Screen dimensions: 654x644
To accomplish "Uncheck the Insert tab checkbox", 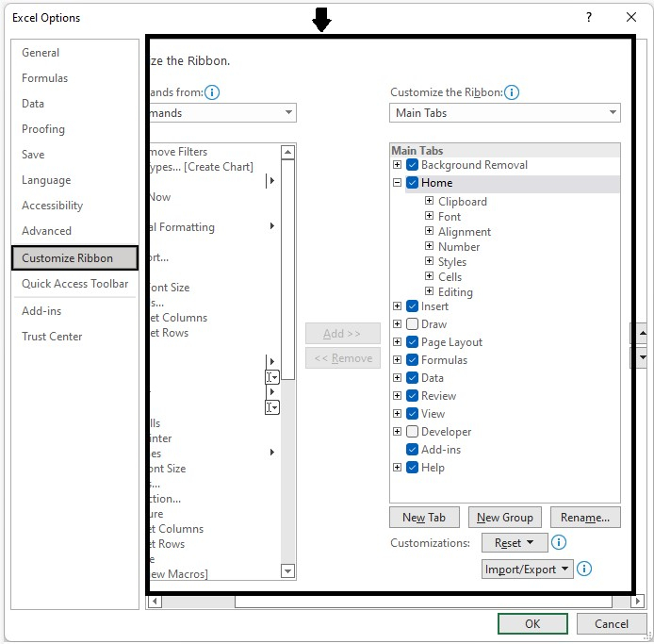I will click(412, 306).
